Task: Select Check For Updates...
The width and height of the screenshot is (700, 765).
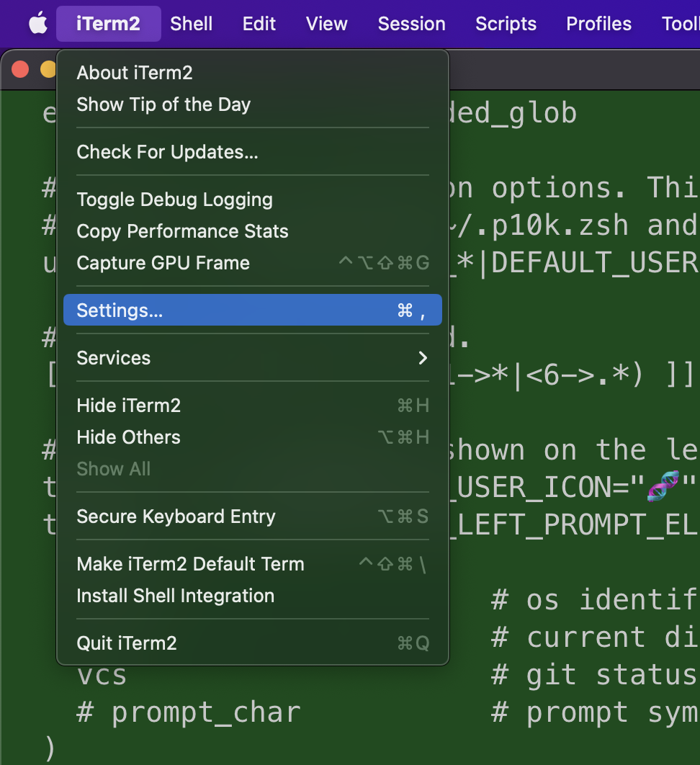Action: point(253,152)
